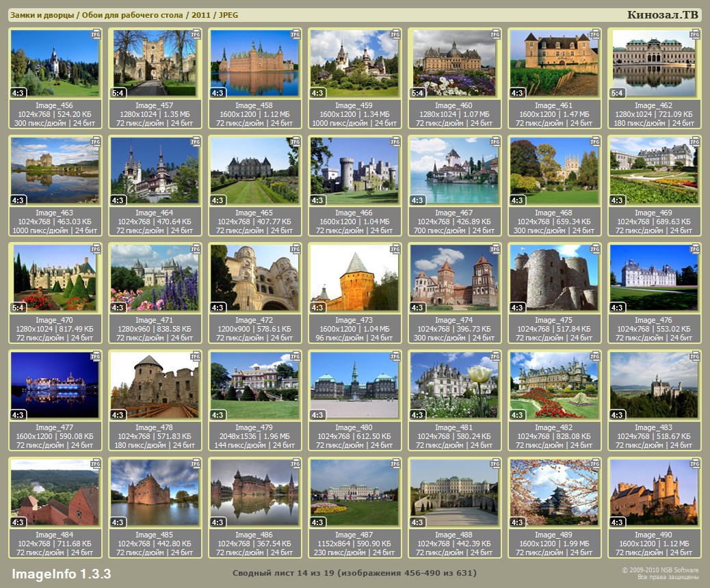This screenshot has width=710, height=588.
Task: Click the 'Замки и дворцы' breadcrumb header text
Action: coord(42,15)
